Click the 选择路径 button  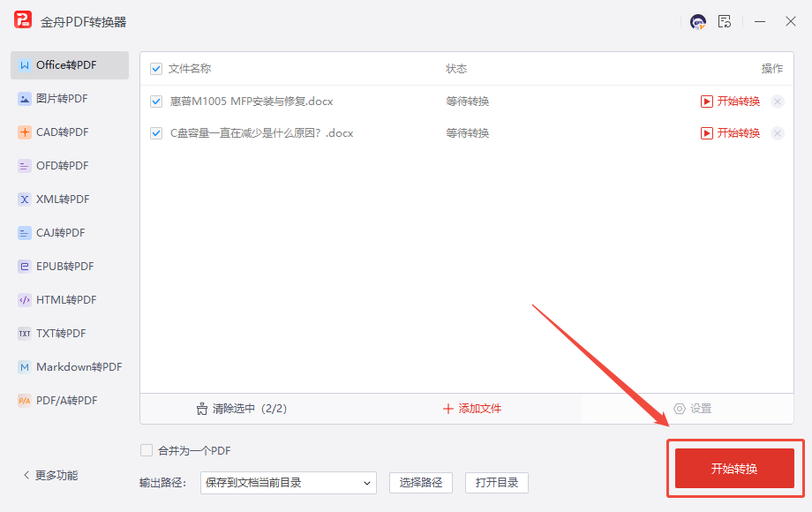421,483
